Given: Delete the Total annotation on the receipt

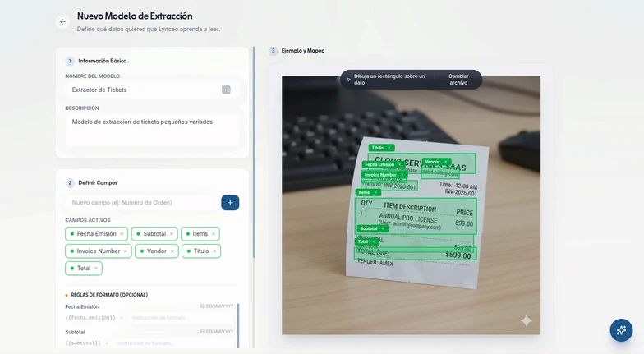Looking at the screenshot, I should 373,241.
